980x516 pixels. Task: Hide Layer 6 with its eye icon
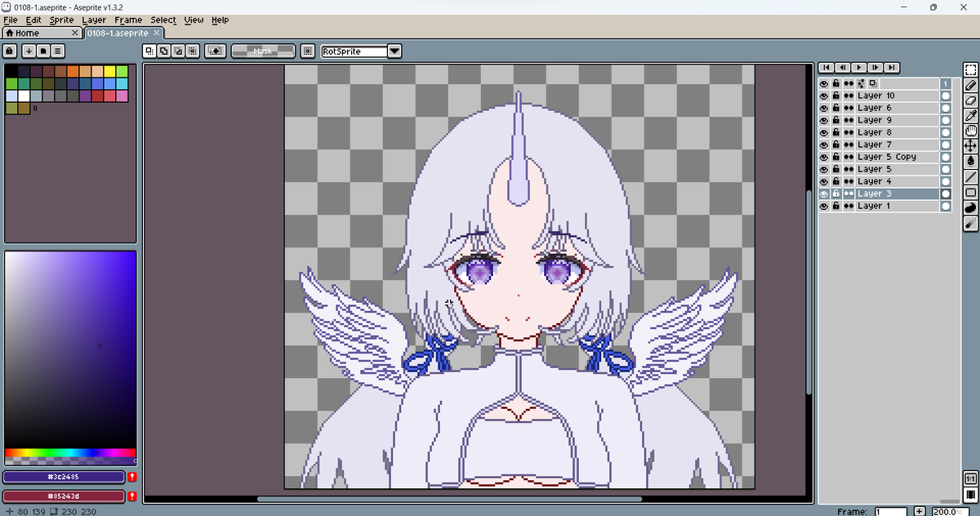click(x=824, y=108)
